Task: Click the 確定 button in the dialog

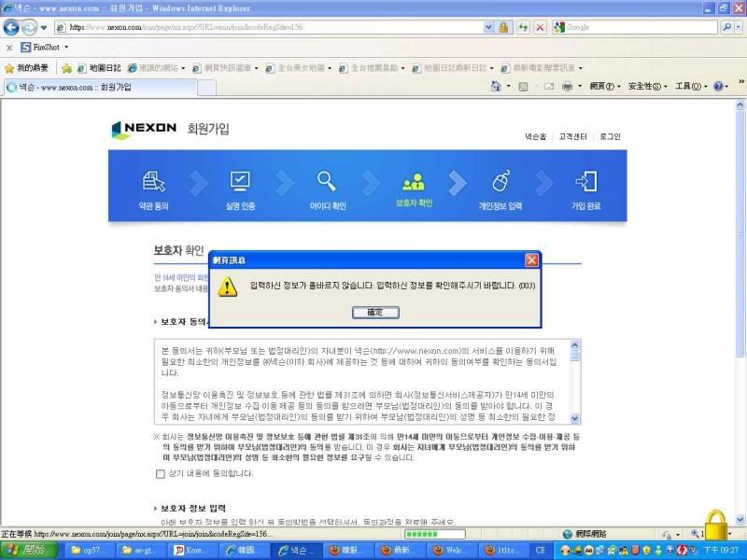Action: coord(375,313)
